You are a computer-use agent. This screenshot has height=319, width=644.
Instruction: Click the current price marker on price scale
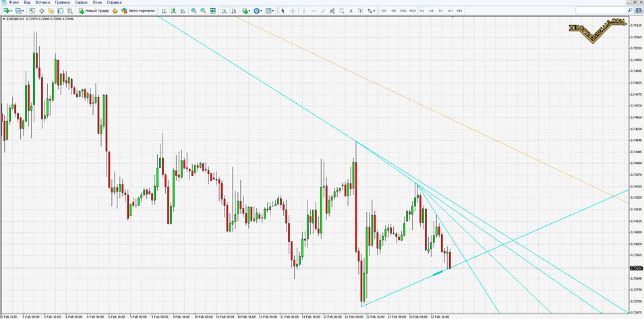click(636, 268)
